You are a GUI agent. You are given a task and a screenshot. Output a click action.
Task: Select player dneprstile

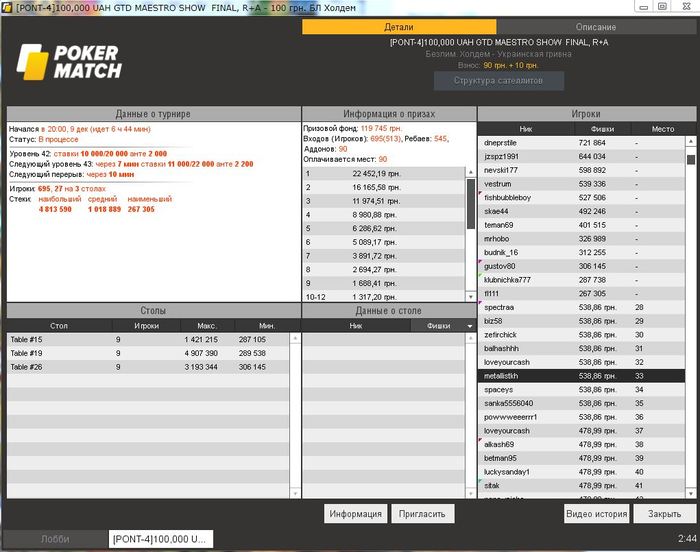(581, 143)
